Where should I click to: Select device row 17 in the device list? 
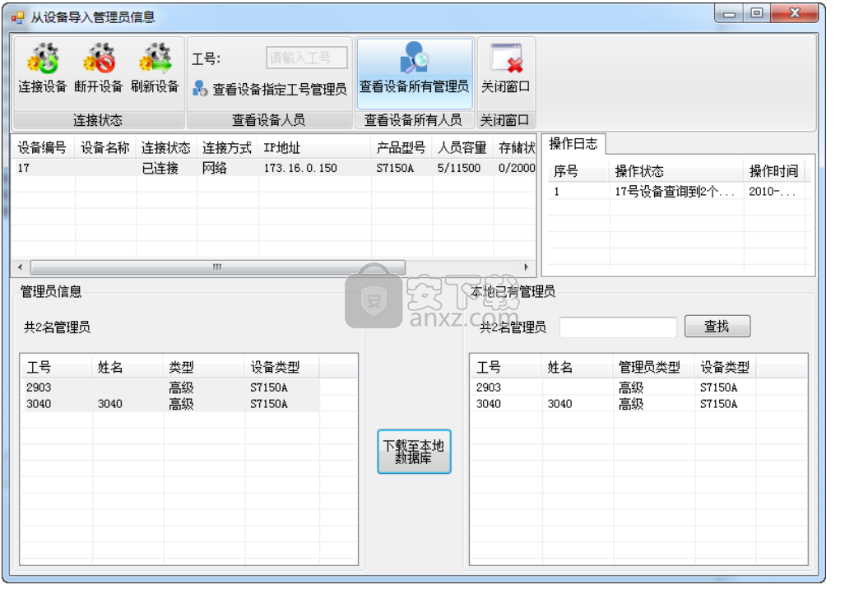[165, 167]
